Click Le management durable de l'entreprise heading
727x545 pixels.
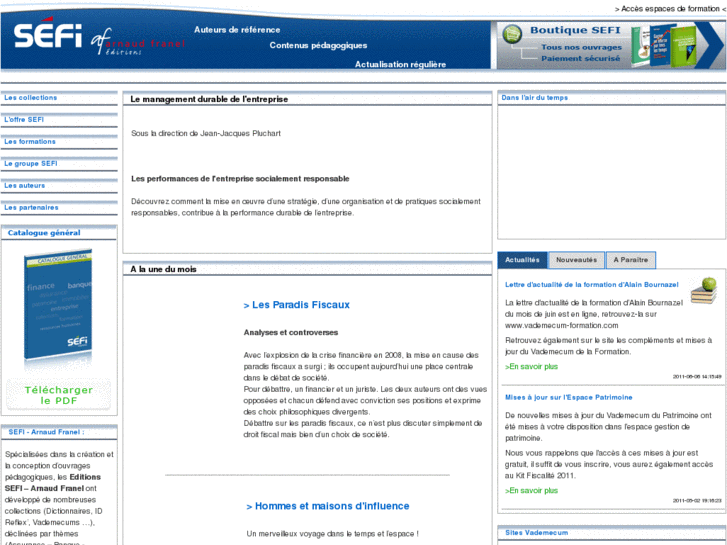pos(209,99)
